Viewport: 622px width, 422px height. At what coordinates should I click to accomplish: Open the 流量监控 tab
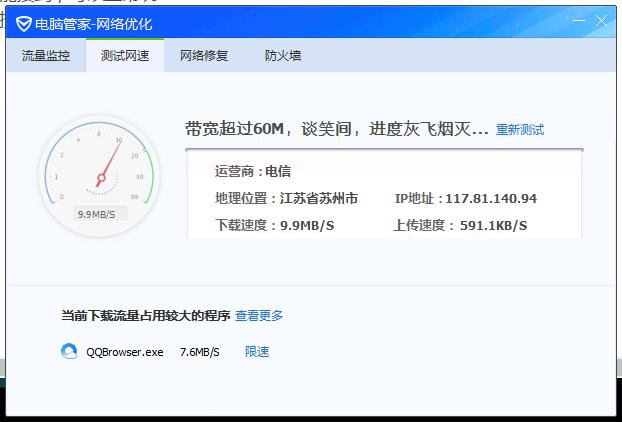point(46,56)
